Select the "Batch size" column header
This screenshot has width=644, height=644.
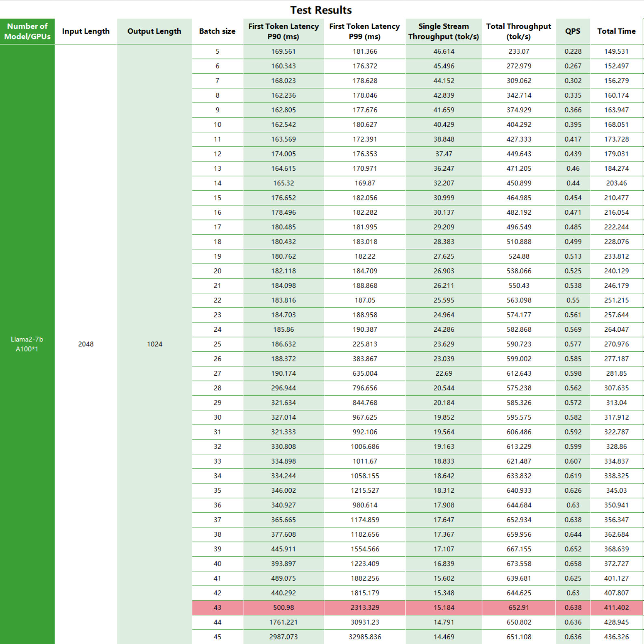pyautogui.click(x=217, y=31)
